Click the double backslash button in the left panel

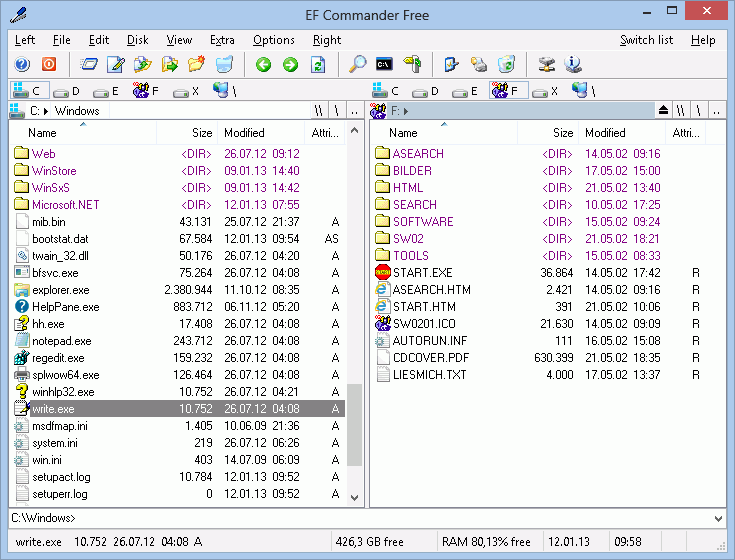coord(319,111)
